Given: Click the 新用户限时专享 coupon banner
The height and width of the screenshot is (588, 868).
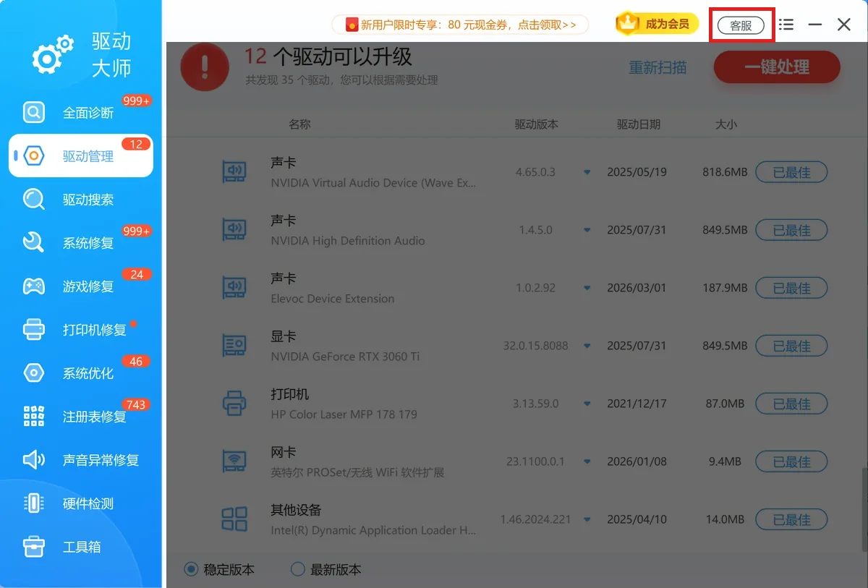Looking at the screenshot, I should 461,25.
